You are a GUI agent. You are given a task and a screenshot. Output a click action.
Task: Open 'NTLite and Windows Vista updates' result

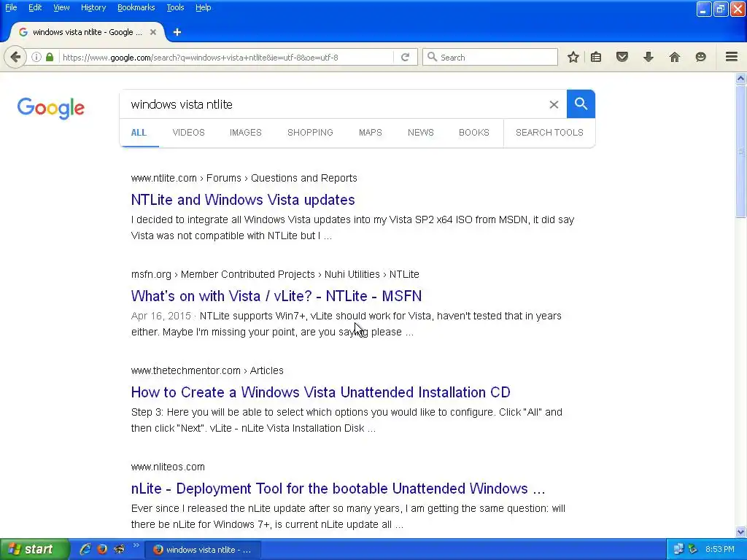tap(243, 200)
